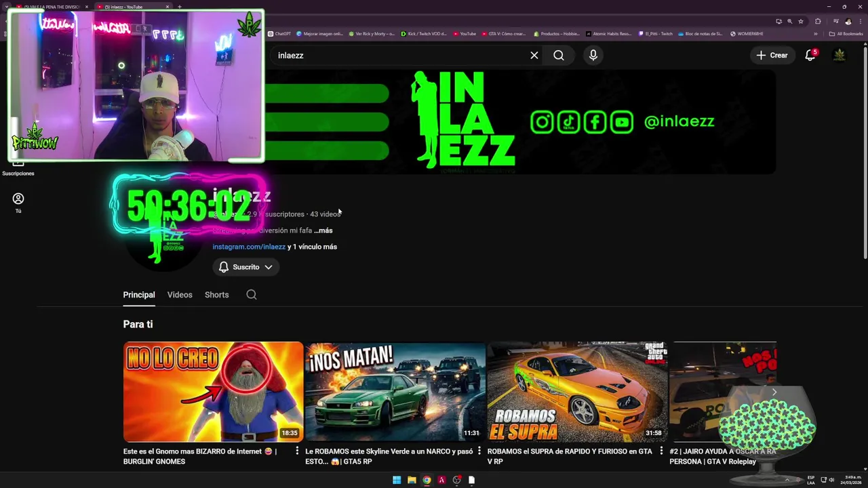This screenshot has height=488, width=868.
Task: Click the Facebook icon in channel banner
Action: [x=595, y=122]
